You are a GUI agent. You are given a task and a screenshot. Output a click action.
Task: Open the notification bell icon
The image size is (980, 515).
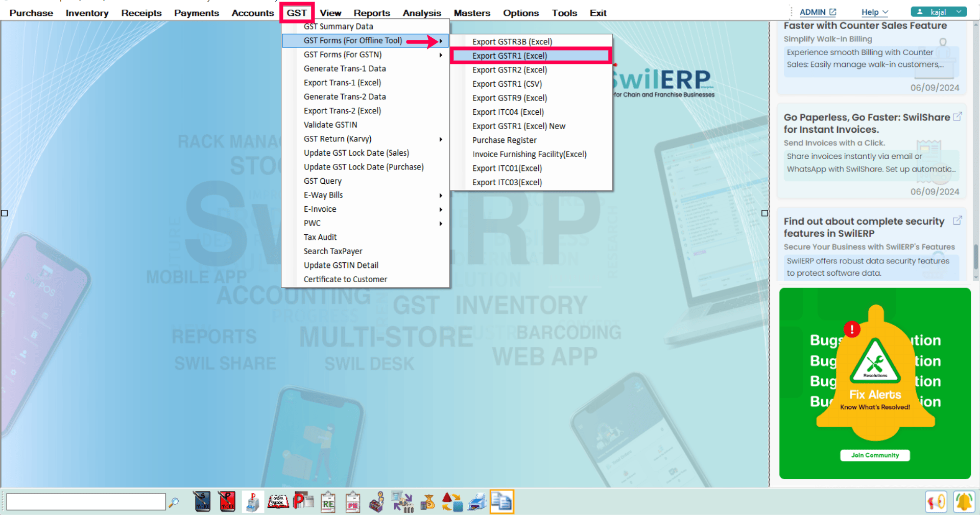pos(964,502)
